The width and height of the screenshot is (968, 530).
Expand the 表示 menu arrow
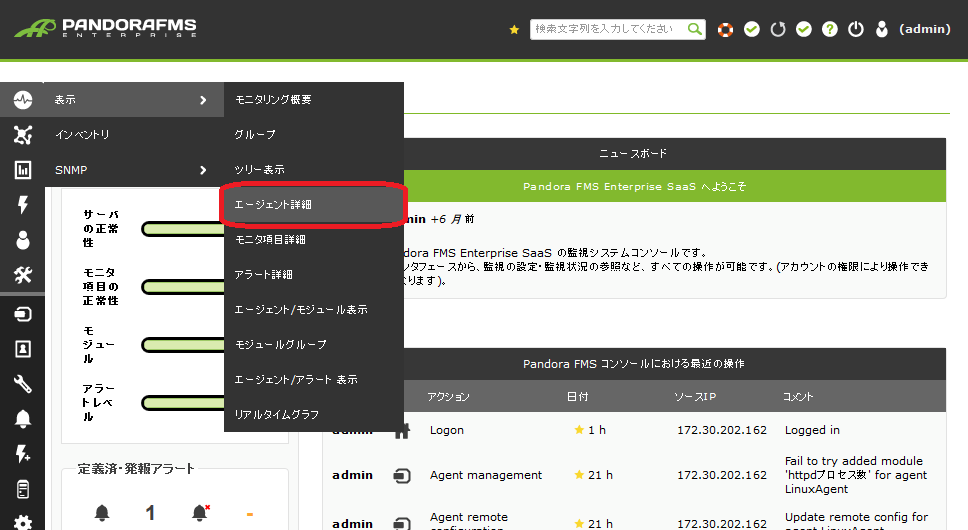coord(203,100)
